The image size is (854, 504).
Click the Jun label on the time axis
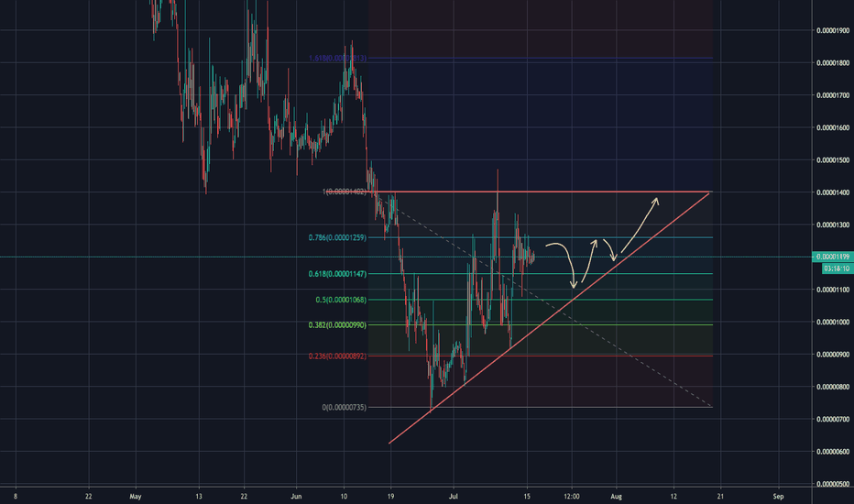tap(296, 497)
